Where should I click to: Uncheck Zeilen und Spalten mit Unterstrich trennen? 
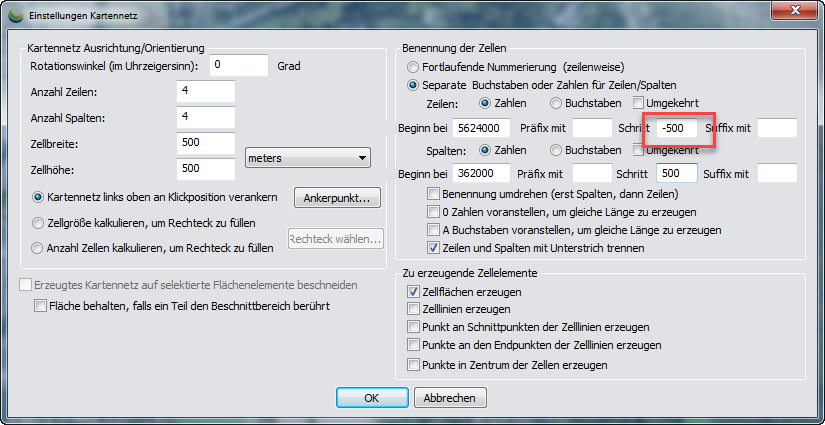[x=433, y=248]
